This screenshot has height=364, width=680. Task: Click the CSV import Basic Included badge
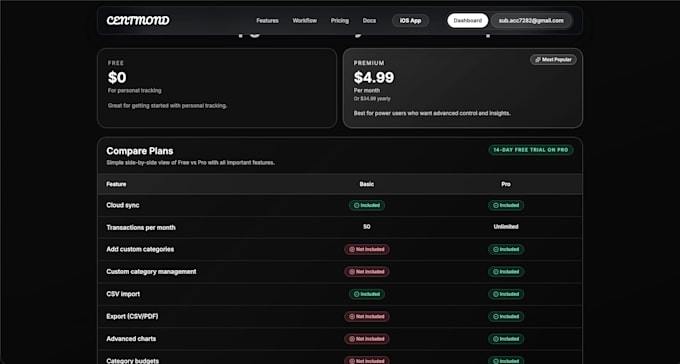(367, 294)
